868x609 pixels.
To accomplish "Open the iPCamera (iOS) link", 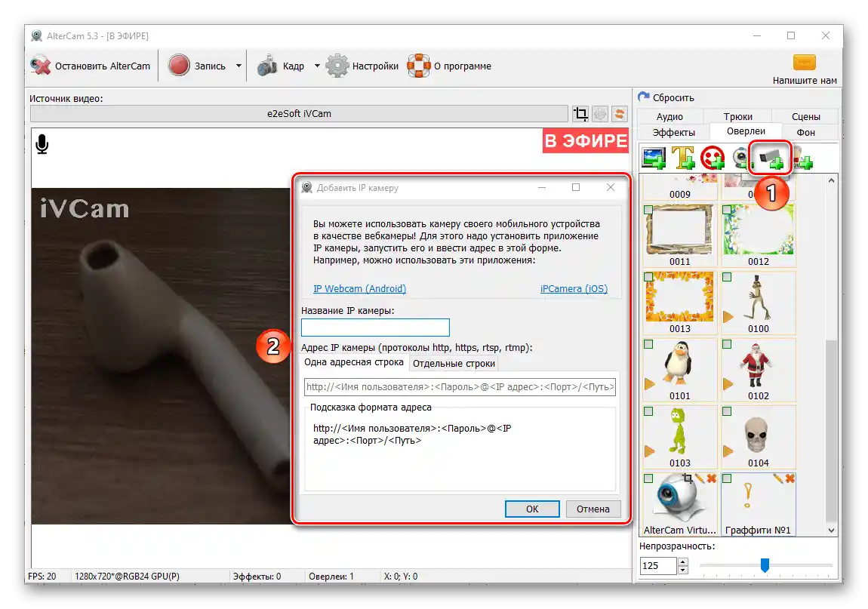I will [x=574, y=288].
